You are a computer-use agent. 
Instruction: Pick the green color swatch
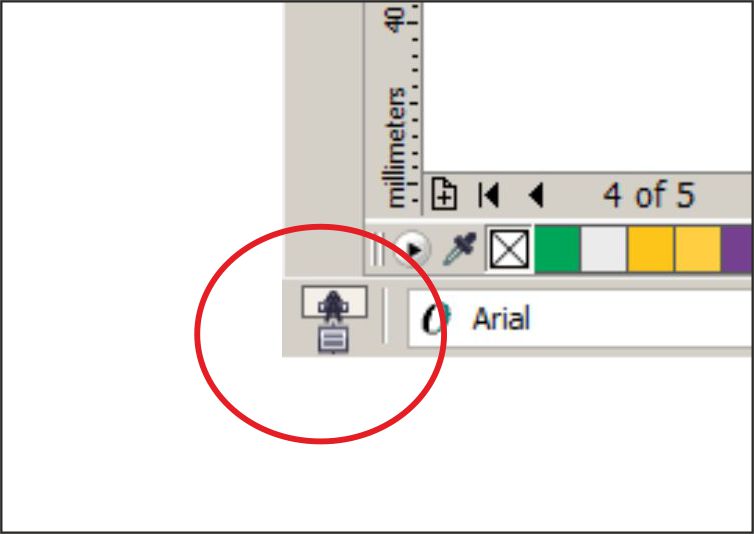pyautogui.click(x=557, y=249)
